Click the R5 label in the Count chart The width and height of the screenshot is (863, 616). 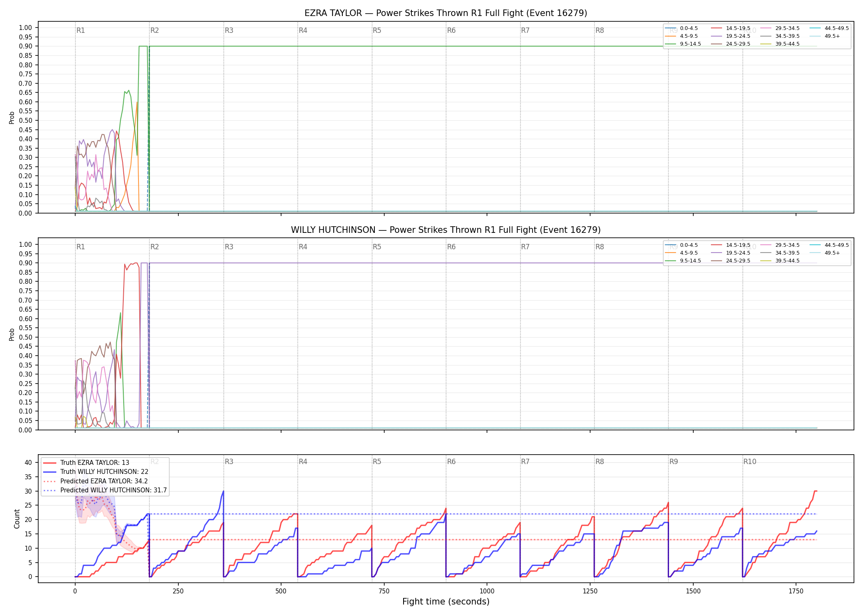(377, 462)
